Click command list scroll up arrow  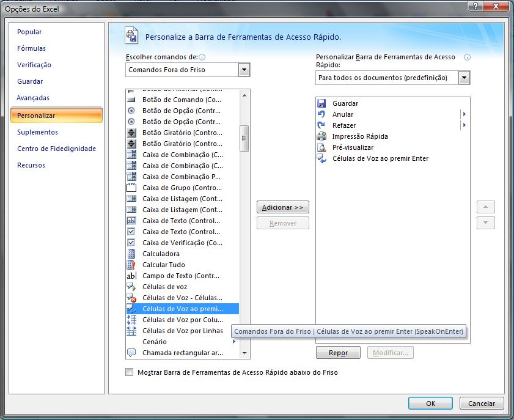(x=244, y=95)
